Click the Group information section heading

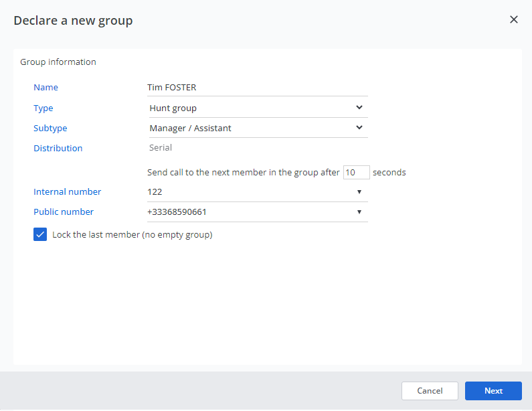[x=58, y=62]
